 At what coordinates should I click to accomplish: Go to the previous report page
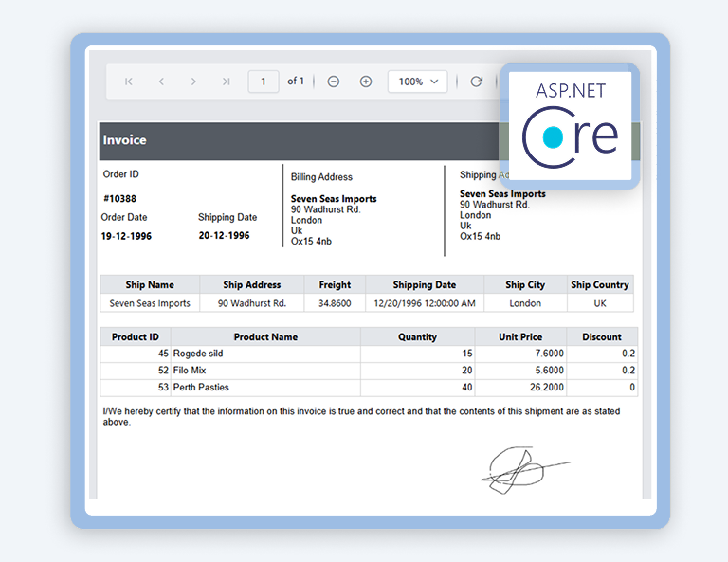161,82
